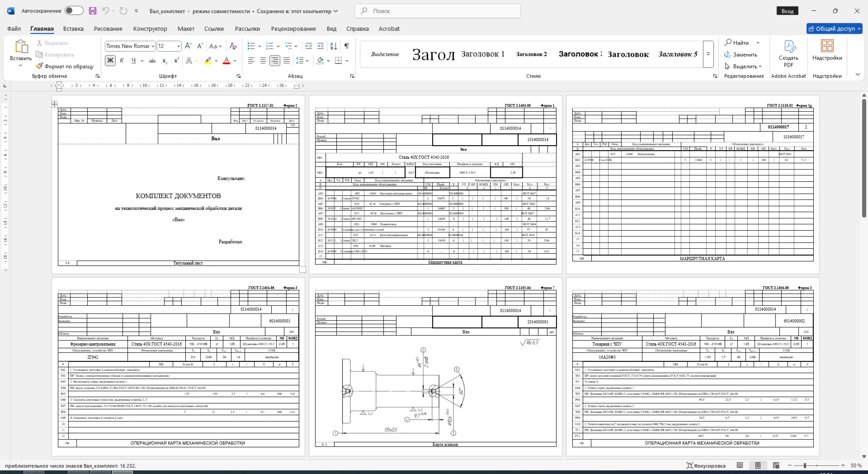Expand the Styles gallery list
Image resolution: width=868 pixels, height=474 pixels.
pos(708,54)
